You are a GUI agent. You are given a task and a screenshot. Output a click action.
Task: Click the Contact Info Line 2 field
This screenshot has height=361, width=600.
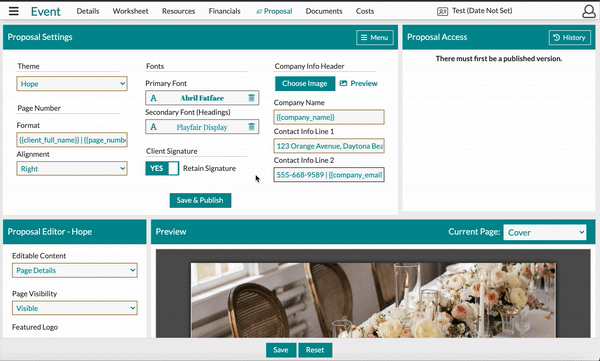(x=329, y=175)
